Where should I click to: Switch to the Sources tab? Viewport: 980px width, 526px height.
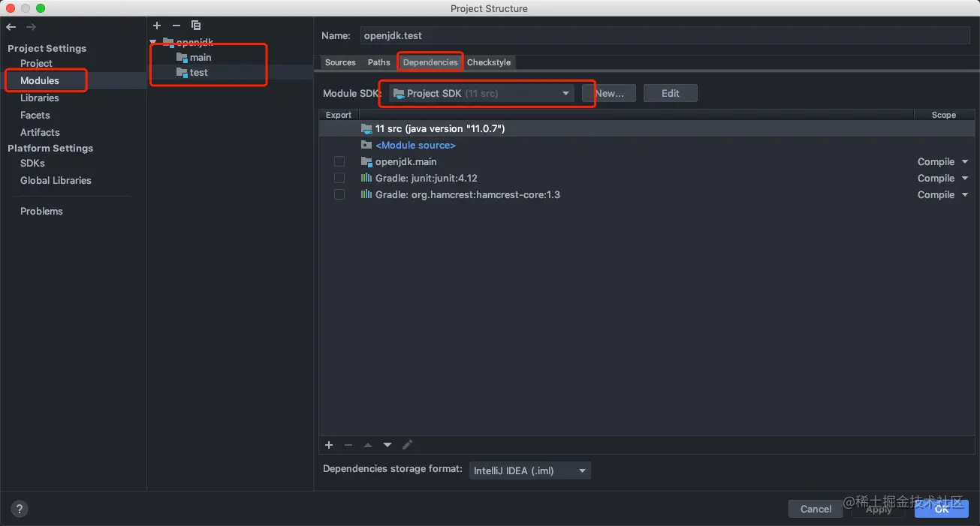pyautogui.click(x=340, y=62)
